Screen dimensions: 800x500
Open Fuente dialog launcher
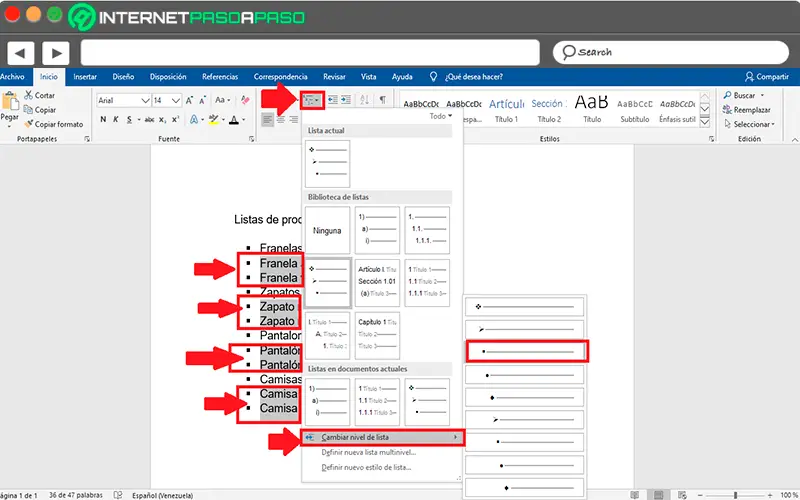pos(251,139)
